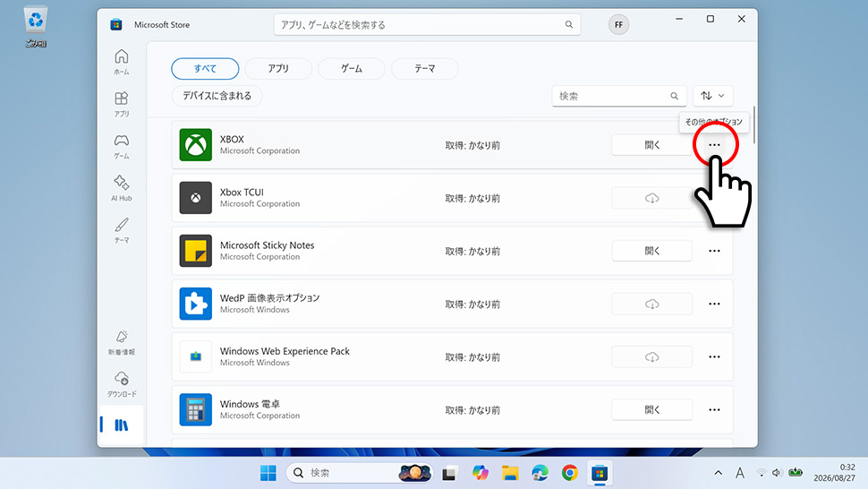Click the Xbox TCUI app icon
This screenshot has height=489, width=868.
tap(195, 198)
